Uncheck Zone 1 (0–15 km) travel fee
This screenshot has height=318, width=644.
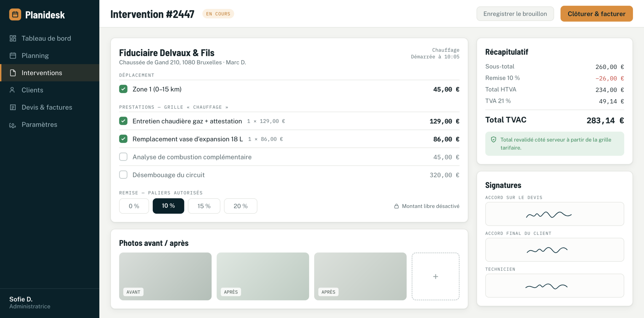tap(123, 89)
